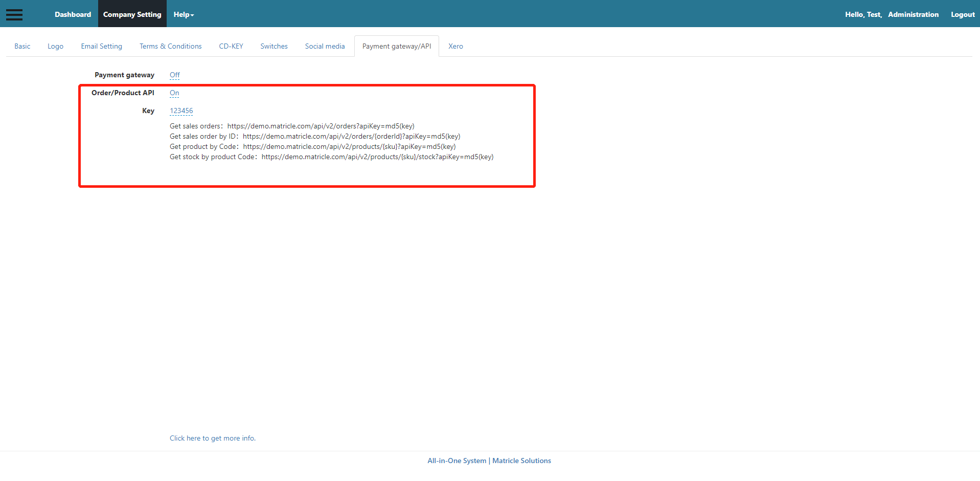Open Terms & Conditions tab
This screenshot has height=481, width=980.
[x=170, y=46]
